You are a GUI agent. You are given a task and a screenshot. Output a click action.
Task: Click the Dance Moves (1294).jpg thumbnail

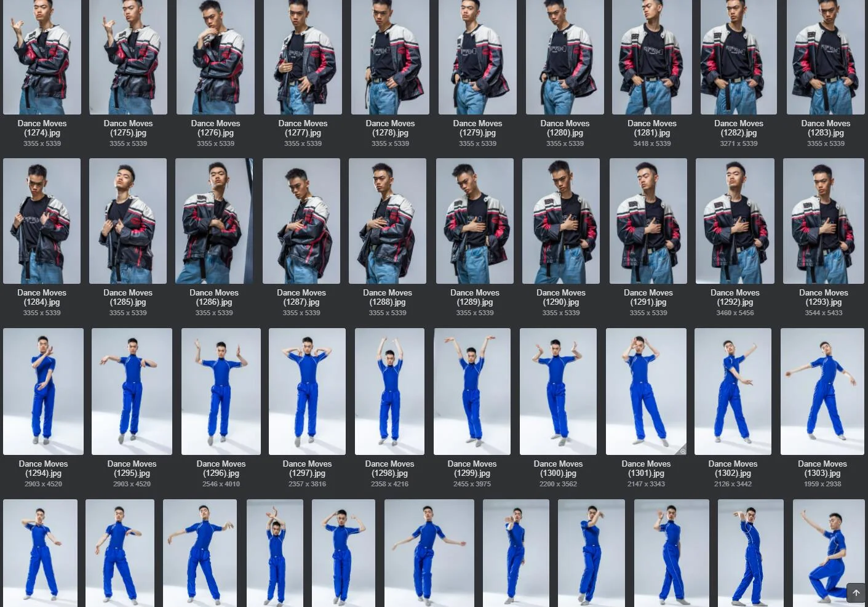click(x=43, y=392)
